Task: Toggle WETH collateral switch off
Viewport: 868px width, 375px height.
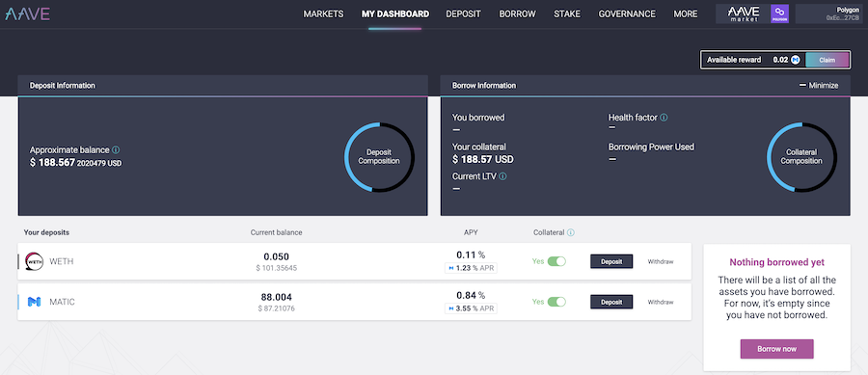Action: pyautogui.click(x=556, y=261)
